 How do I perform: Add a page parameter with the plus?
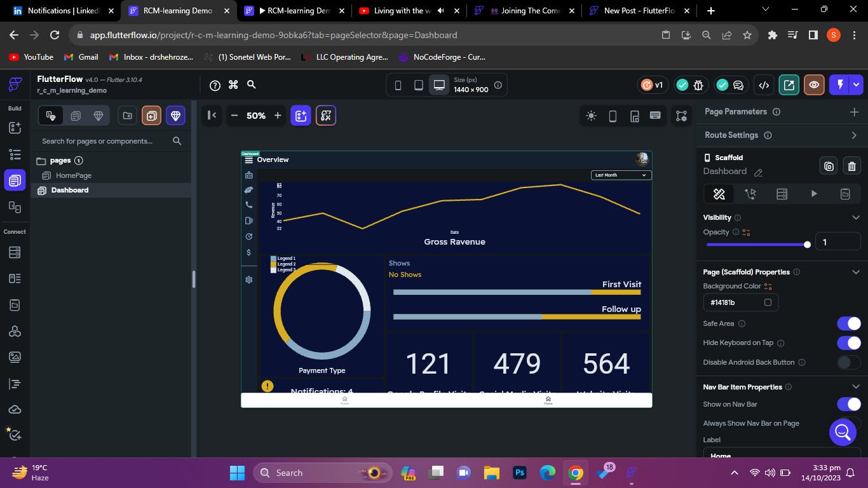(x=854, y=112)
